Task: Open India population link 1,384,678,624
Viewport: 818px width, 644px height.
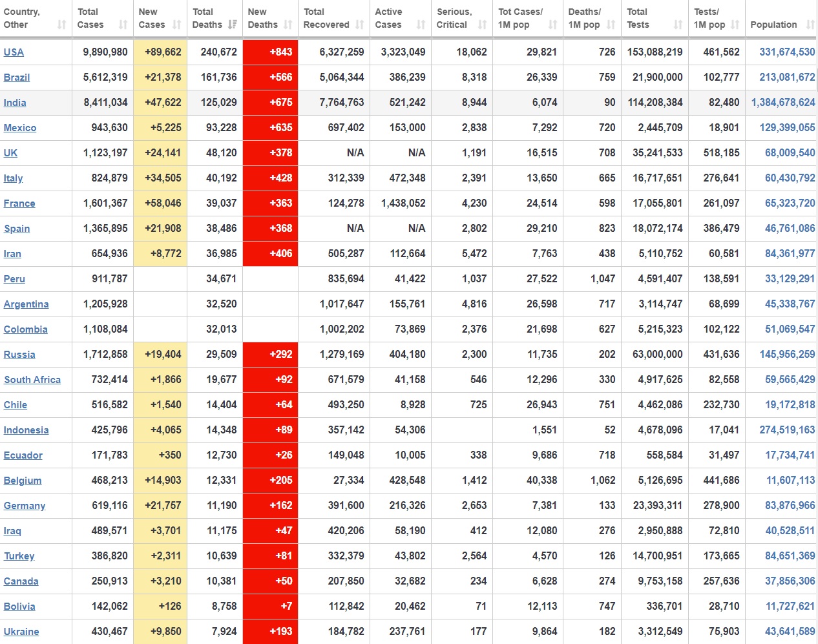Action: point(783,102)
